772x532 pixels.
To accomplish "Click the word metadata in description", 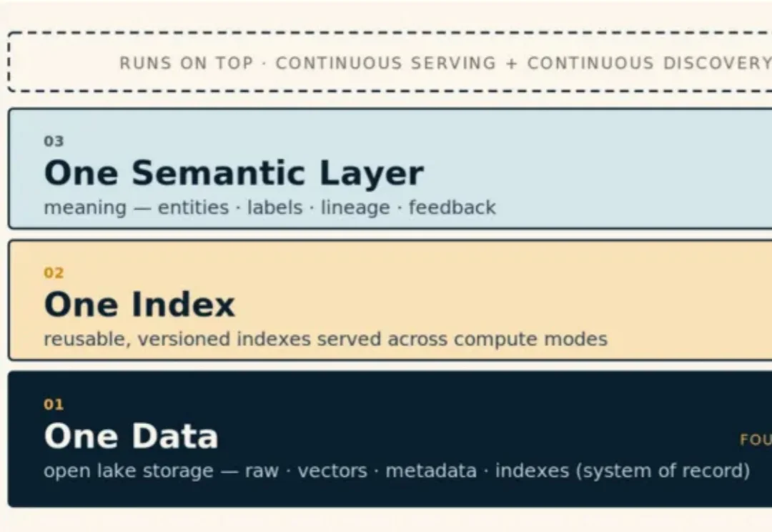I will [x=431, y=471].
